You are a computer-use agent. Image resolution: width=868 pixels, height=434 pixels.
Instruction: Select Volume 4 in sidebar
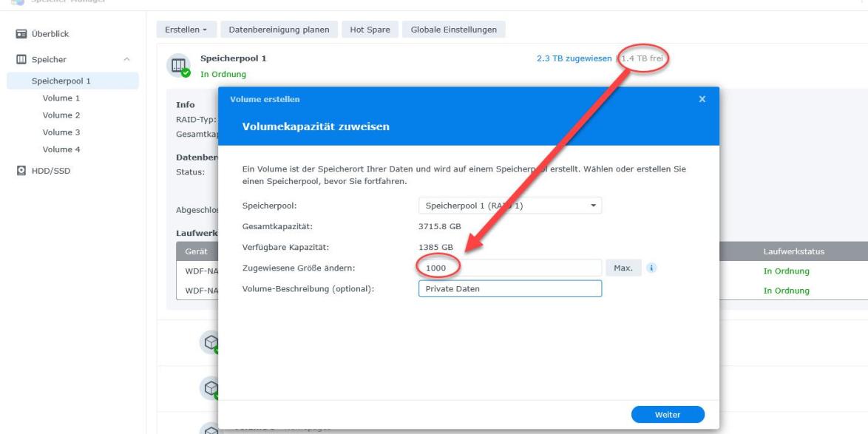(61, 149)
